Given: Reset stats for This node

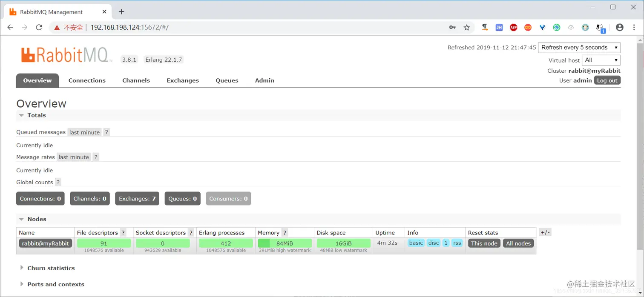Looking at the screenshot, I should [x=484, y=243].
